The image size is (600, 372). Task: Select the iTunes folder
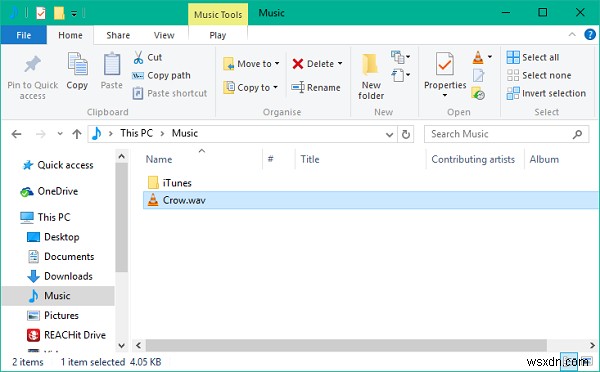169,183
